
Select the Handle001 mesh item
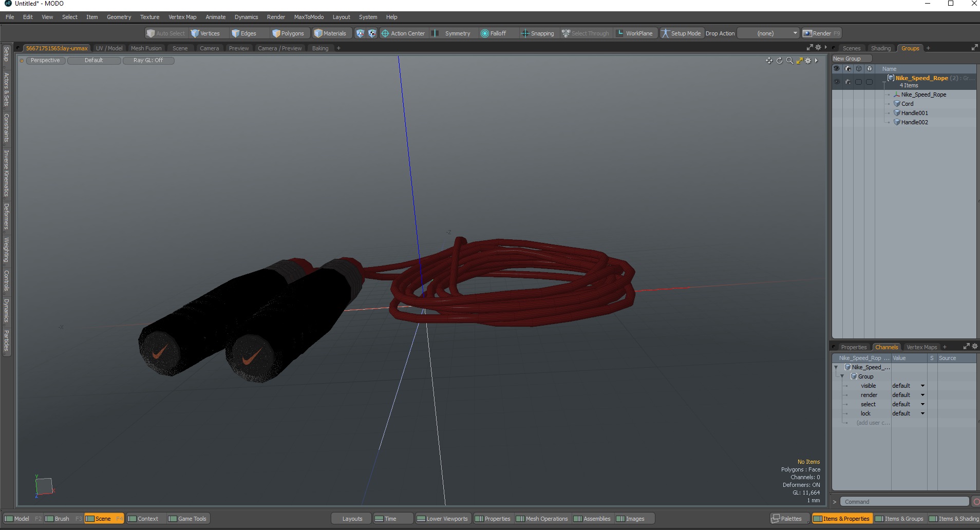[x=914, y=113]
